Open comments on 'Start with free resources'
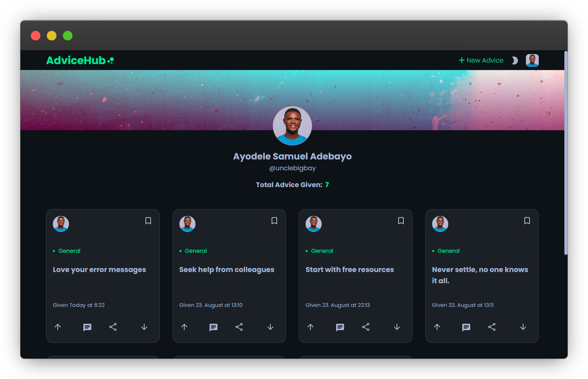 coord(340,327)
